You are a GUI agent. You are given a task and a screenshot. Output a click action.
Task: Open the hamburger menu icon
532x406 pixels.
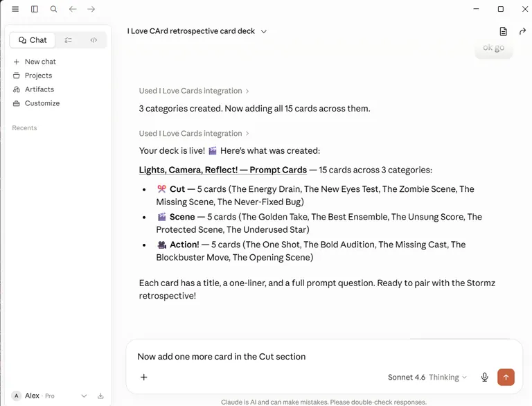point(15,9)
